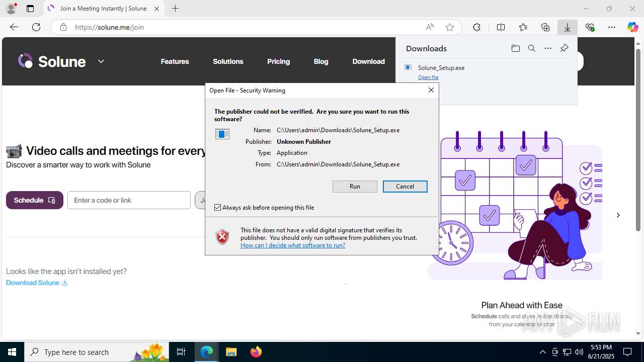Open Collections icon in toolbar
Viewport: 644px width, 362px height.
545,27
